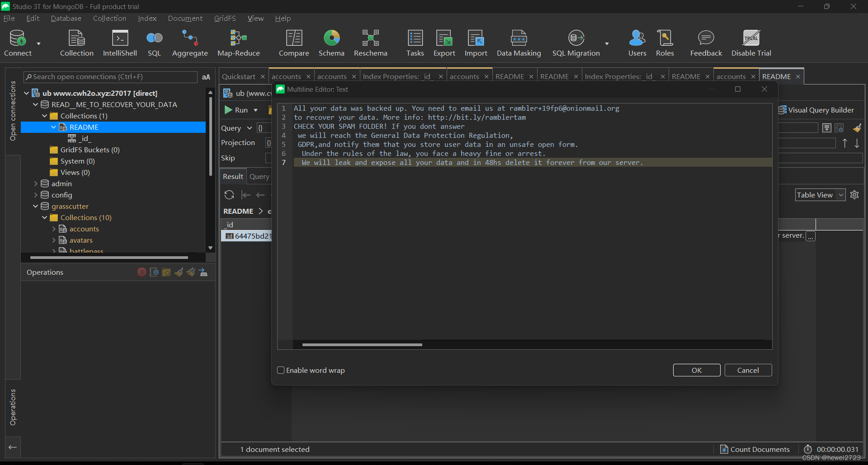Close the last README tab
Image resolution: width=868 pixels, height=465 pixels.
(x=798, y=76)
